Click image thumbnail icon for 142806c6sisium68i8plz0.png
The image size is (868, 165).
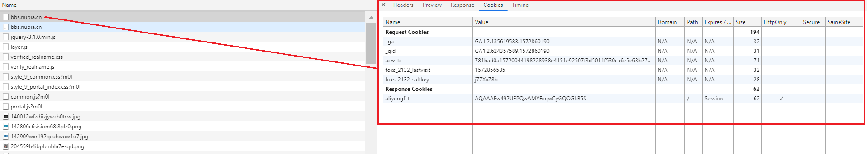pyautogui.click(x=6, y=126)
